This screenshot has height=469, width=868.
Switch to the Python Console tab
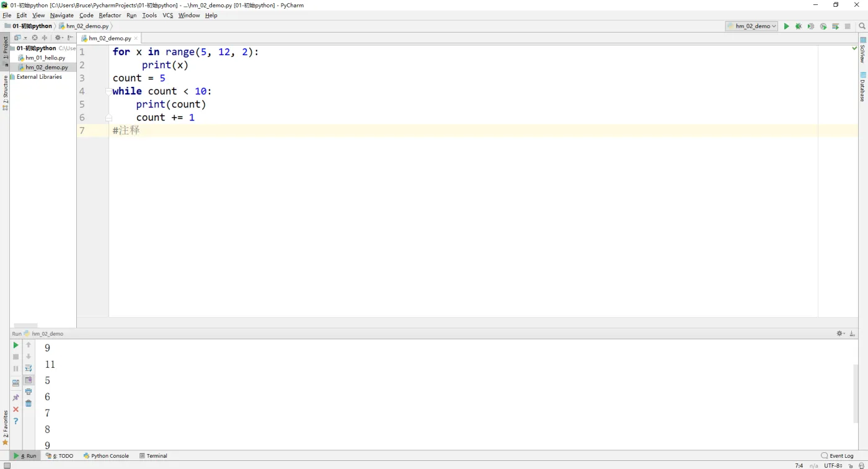click(106, 456)
